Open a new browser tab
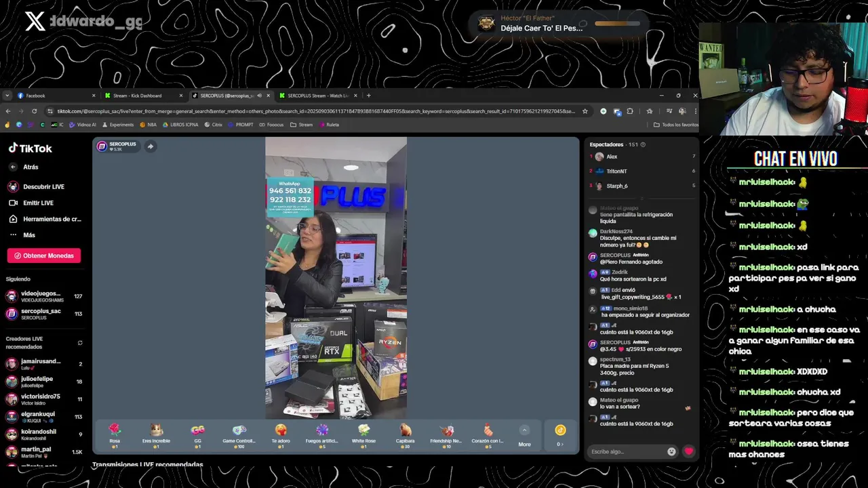868x488 pixels. [x=368, y=96]
